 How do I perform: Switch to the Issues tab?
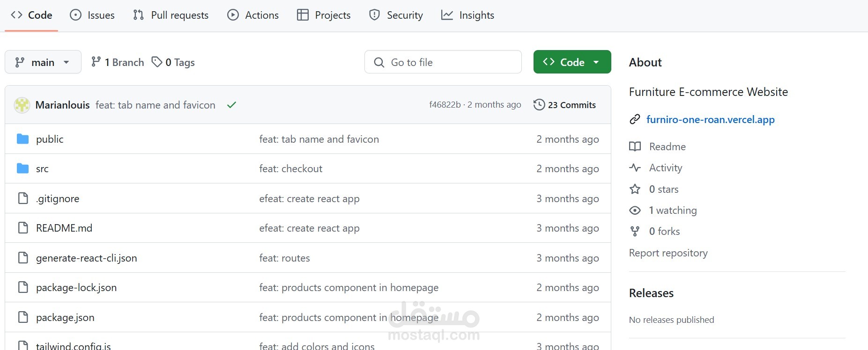[x=92, y=15]
